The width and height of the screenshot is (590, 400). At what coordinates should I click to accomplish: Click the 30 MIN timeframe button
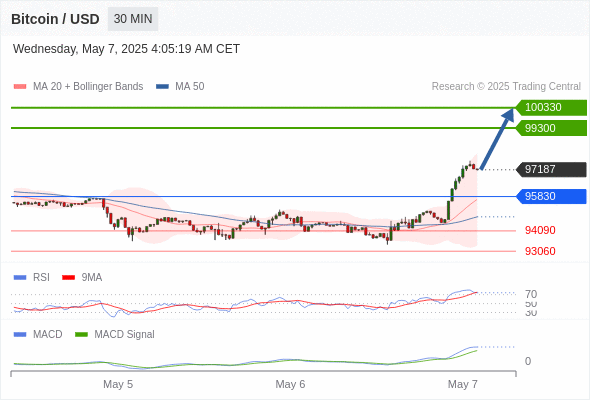[x=133, y=19]
